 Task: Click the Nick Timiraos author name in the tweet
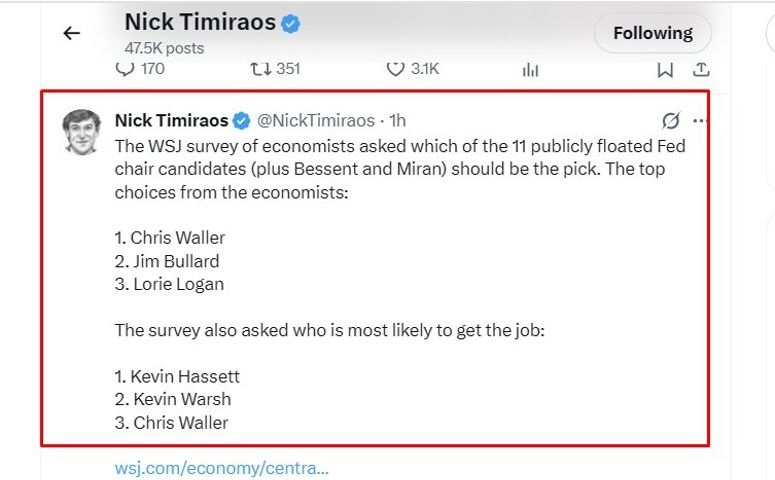click(x=172, y=121)
